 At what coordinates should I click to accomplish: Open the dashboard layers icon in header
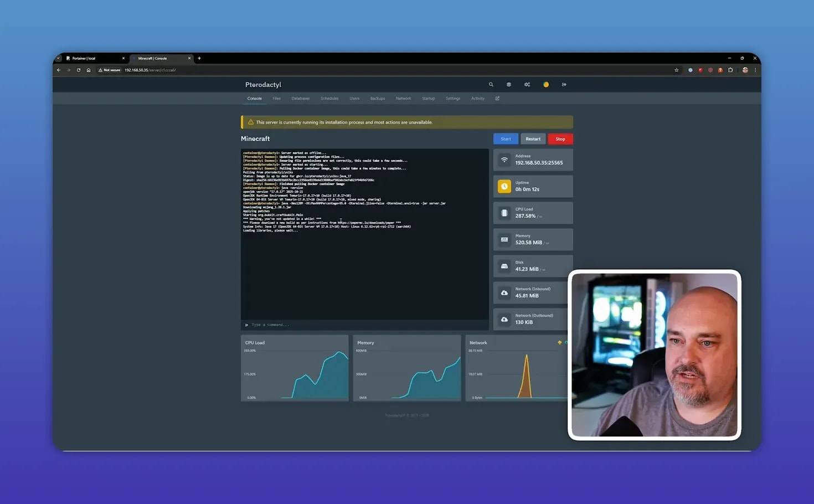coord(509,85)
